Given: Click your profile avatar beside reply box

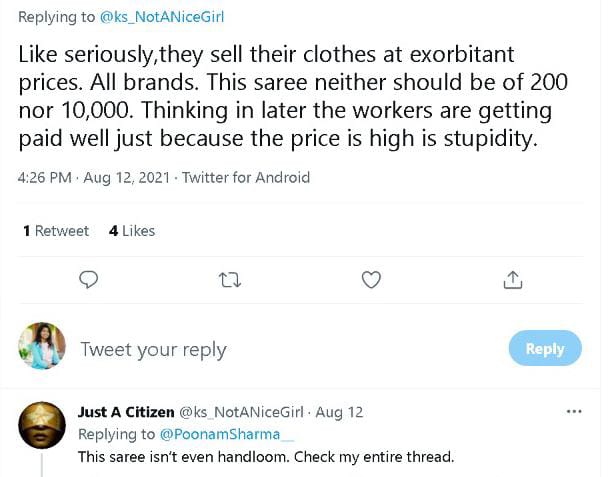Looking at the screenshot, I should [42, 347].
